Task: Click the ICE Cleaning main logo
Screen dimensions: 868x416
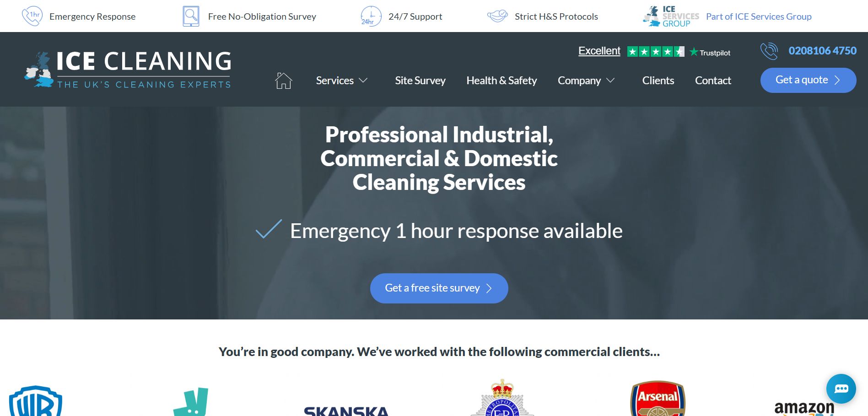Action: point(128,69)
